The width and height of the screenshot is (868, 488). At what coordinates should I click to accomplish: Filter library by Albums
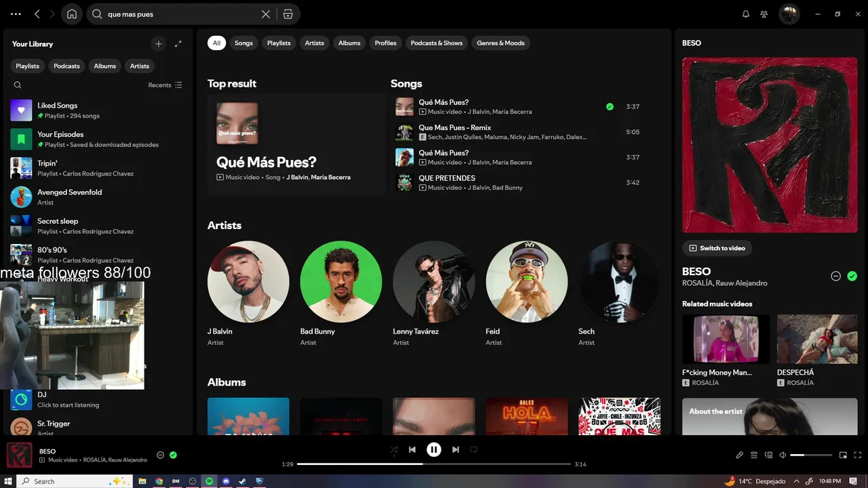pyautogui.click(x=104, y=66)
